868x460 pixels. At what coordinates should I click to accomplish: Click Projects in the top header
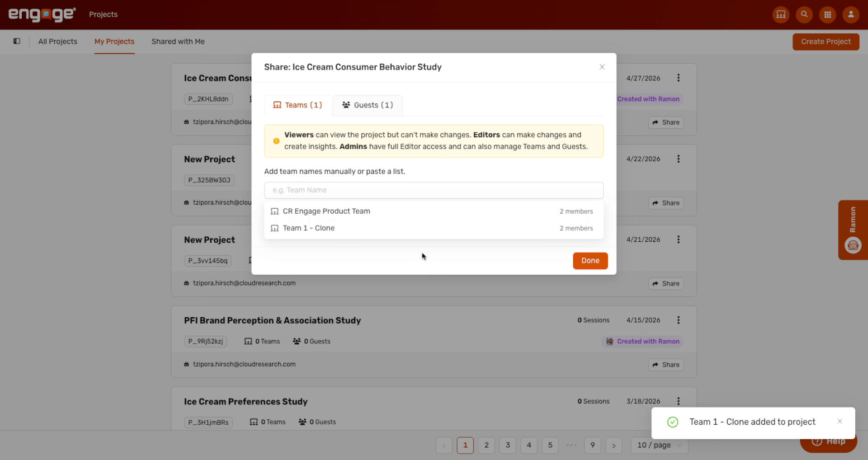[x=103, y=14]
